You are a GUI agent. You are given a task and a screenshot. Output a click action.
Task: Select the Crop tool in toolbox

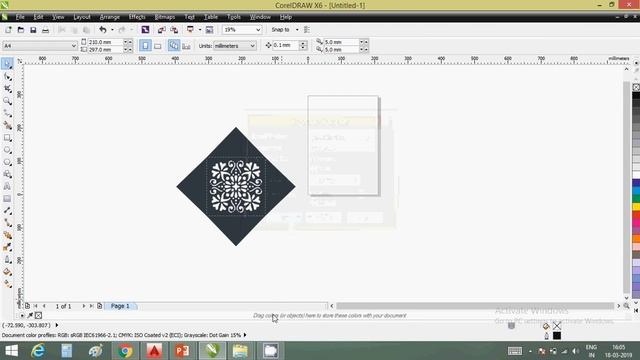[x=7, y=89]
